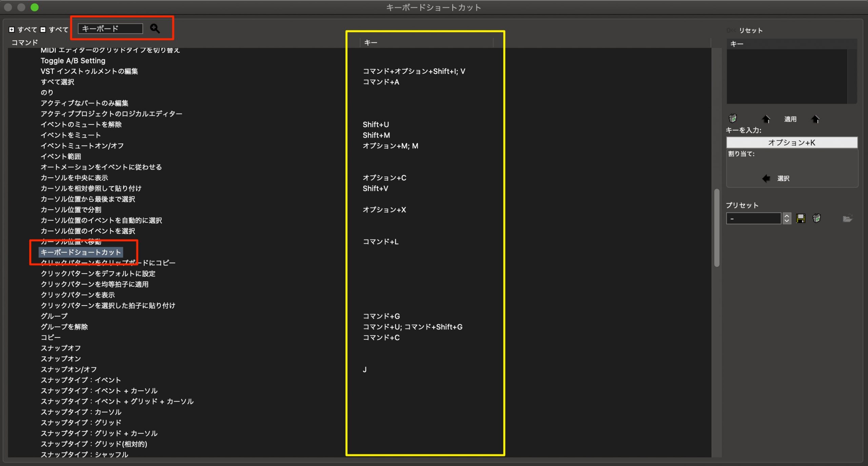Select カーソル位置から最後まで選択 command

pos(88,199)
